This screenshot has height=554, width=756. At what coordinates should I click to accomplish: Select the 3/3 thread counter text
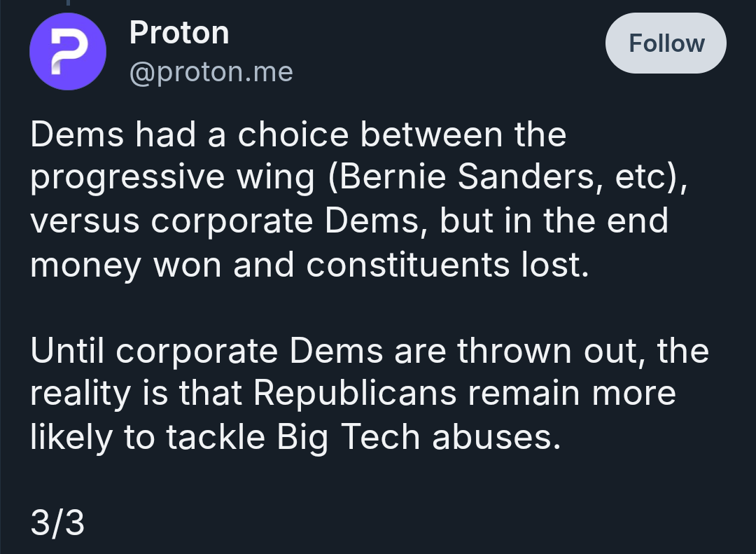(x=57, y=522)
